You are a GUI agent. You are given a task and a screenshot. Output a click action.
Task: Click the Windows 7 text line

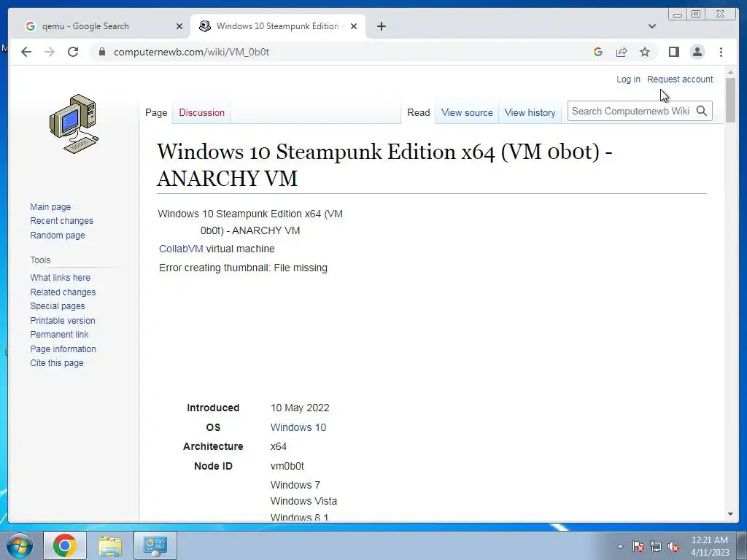[x=295, y=485]
